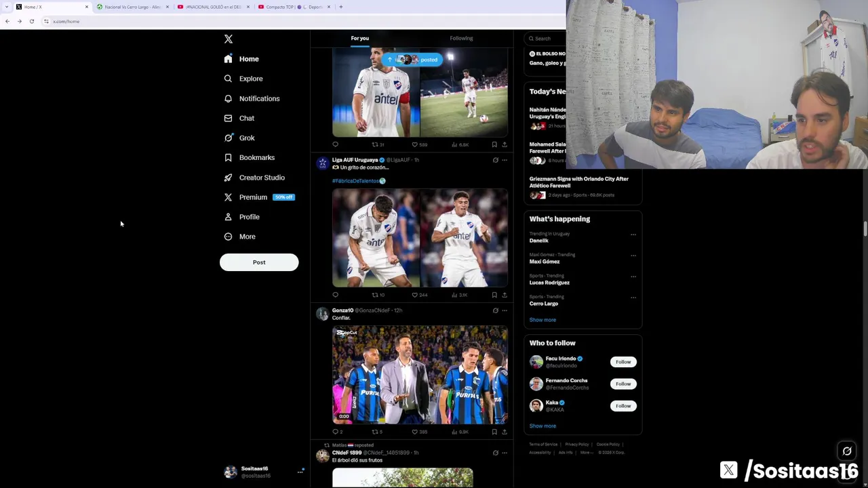Open Lucas Rodríguez trend options menu
This screenshot has width=868, height=488.
coord(633,277)
